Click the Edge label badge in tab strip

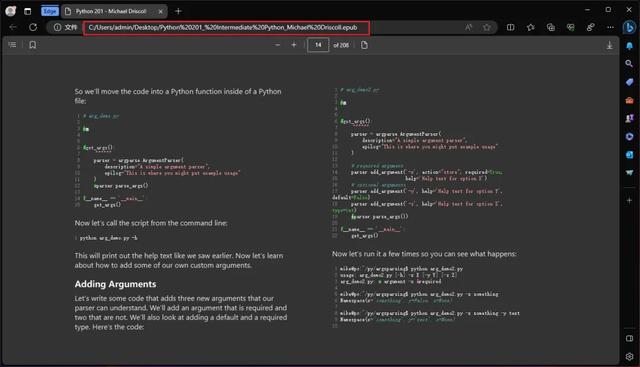(50, 11)
